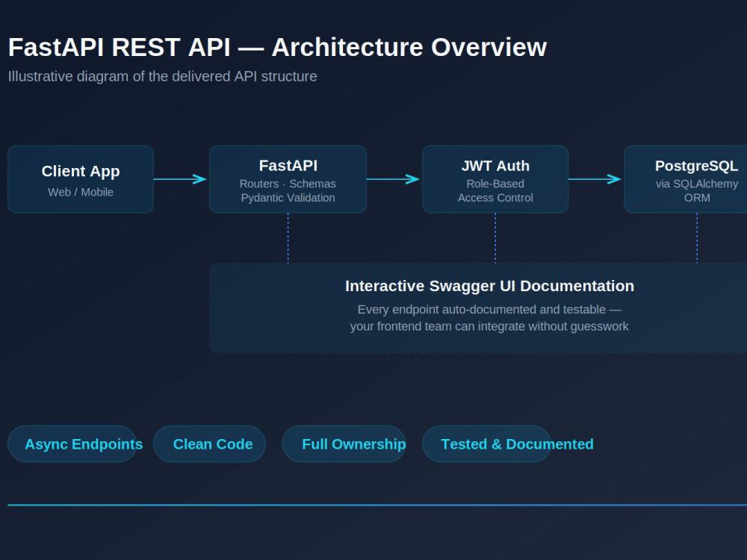Click the Tested & Documented pill
The height and width of the screenshot is (560, 747).
(x=487, y=444)
